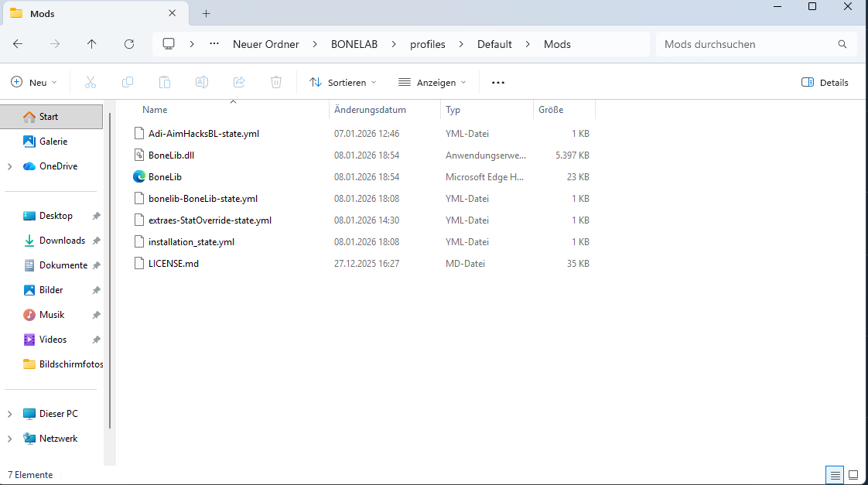
Task: Expand chevron after profiles breadcrumb
Action: 461,44
